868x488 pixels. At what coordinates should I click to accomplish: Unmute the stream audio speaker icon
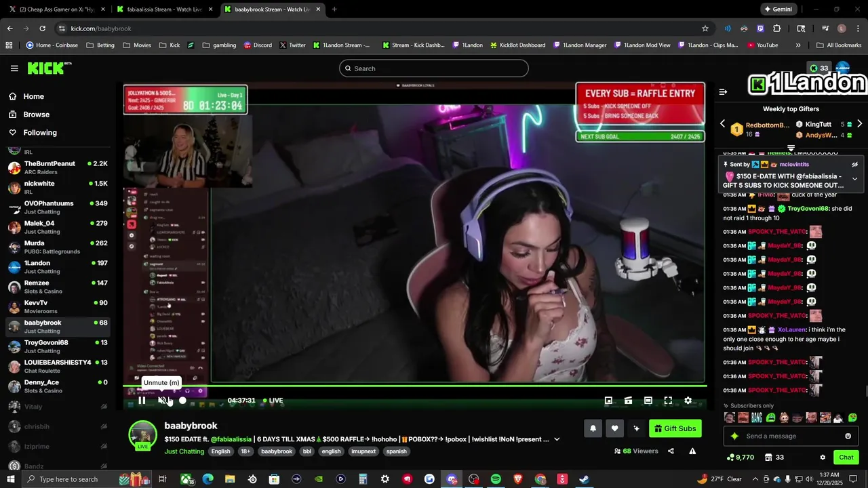coord(162,401)
